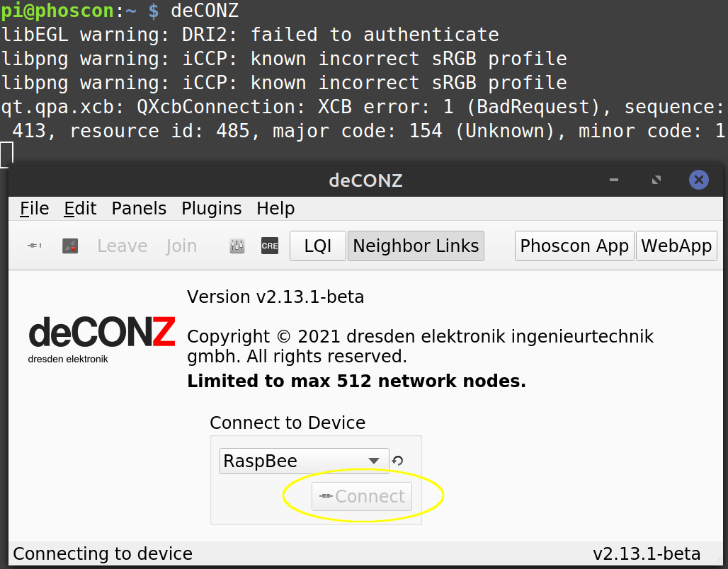Screen dimensions: 728x569
Task: Launch the Phoscon App
Action: pyautogui.click(x=574, y=246)
